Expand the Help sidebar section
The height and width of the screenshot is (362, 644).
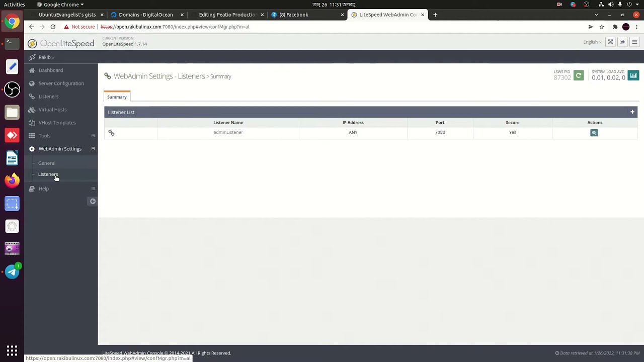coord(93,189)
